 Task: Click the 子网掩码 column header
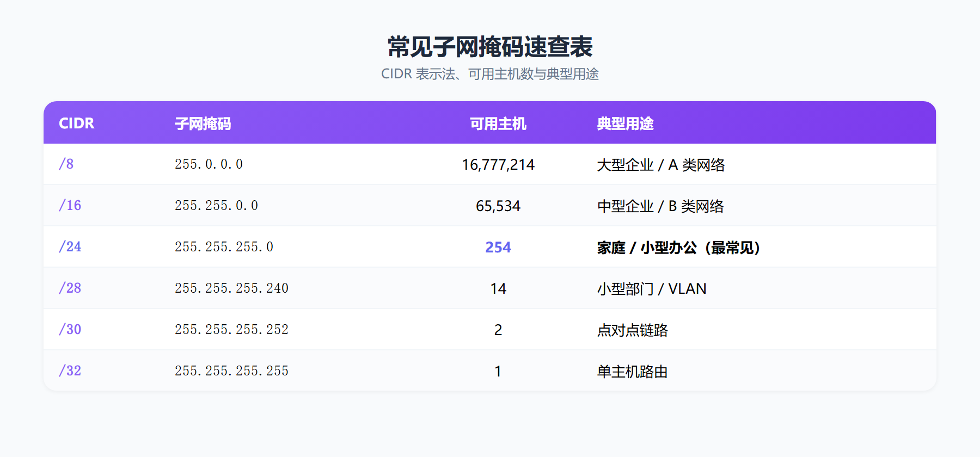[x=203, y=123]
